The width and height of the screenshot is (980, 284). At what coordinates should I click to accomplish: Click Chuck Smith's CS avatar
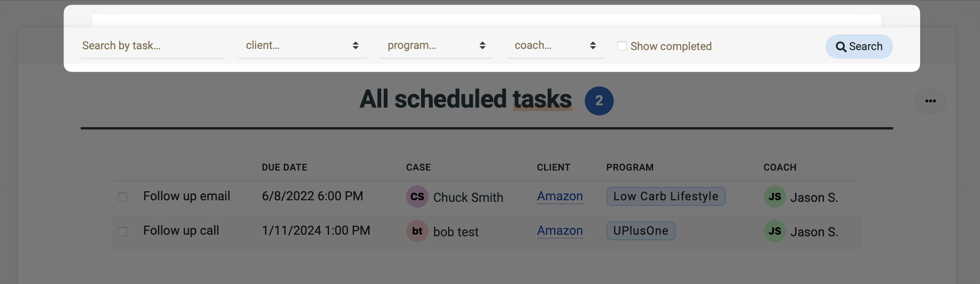pyautogui.click(x=417, y=196)
